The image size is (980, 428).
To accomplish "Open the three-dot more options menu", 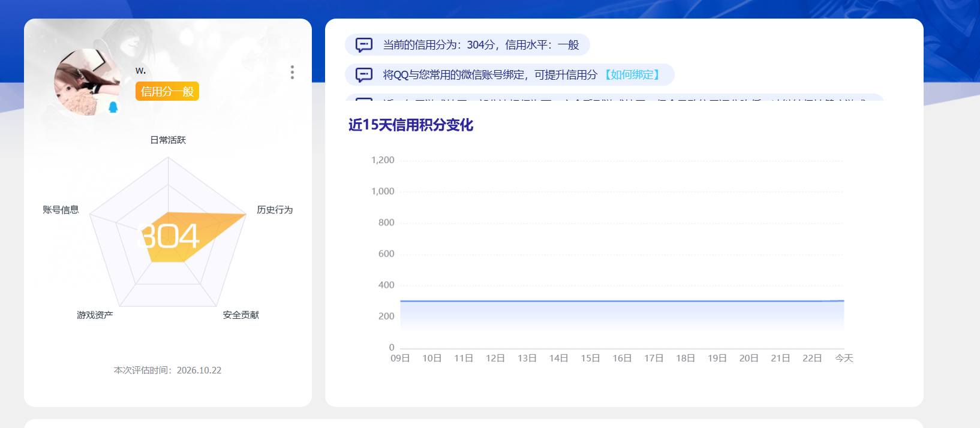I will 292,73.
